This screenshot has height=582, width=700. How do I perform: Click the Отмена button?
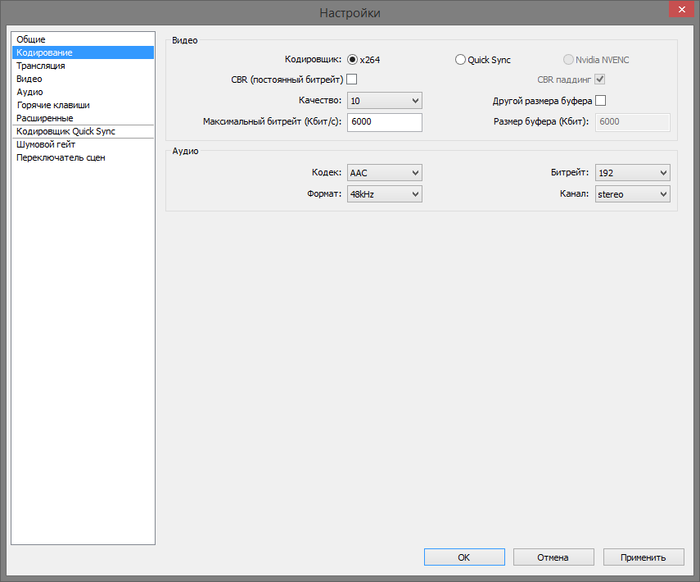[x=554, y=557]
